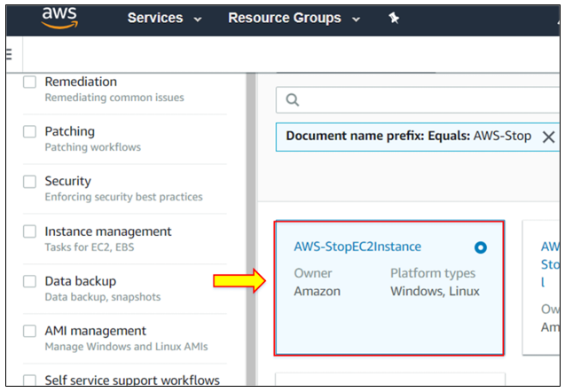Expand the Services dropdown chevron

(x=198, y=20)
